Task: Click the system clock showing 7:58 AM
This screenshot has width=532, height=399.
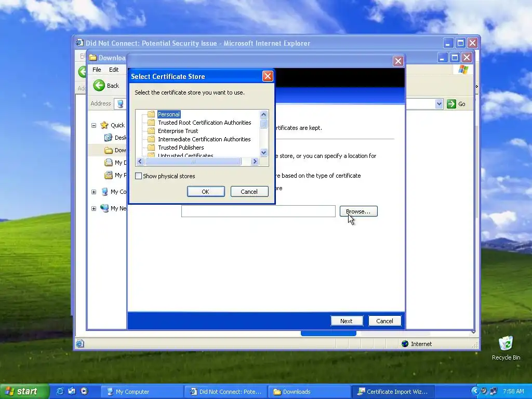Action: coord(513,392)
